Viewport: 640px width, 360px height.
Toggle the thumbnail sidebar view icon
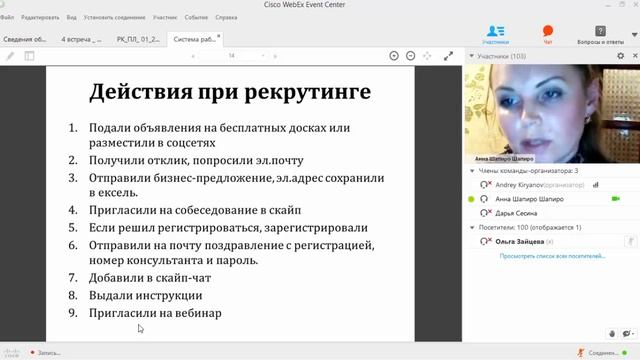click(29, 56)
